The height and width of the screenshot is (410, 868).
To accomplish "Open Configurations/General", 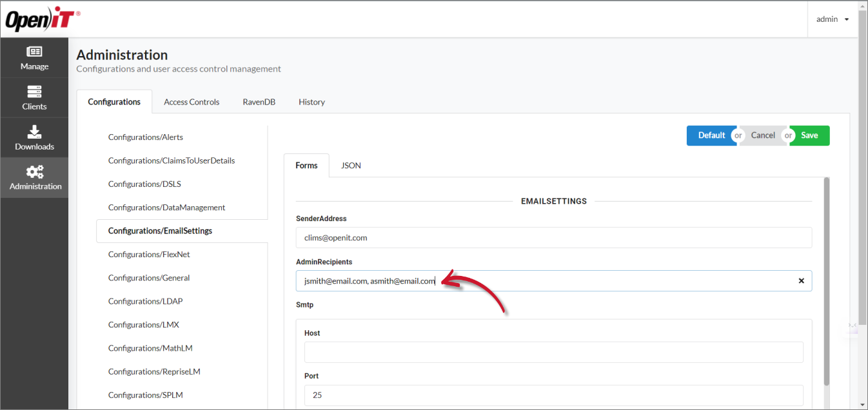I will (149, 278).
